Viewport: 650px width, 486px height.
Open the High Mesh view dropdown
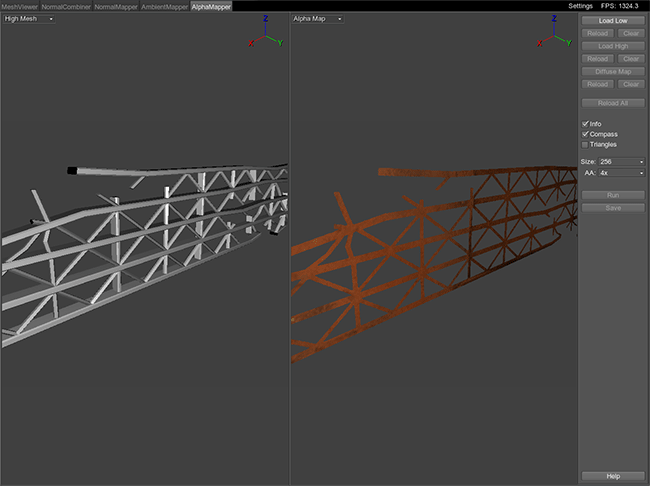point(29,19)
